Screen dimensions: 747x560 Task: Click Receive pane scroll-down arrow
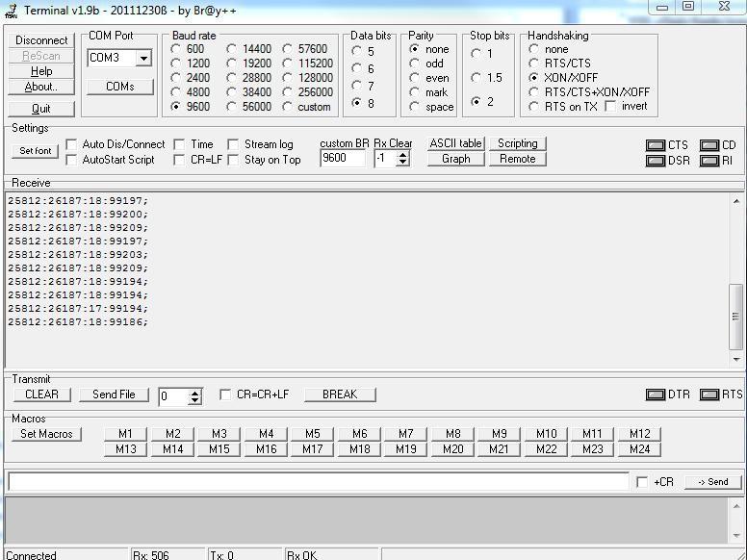coord(736,360)
